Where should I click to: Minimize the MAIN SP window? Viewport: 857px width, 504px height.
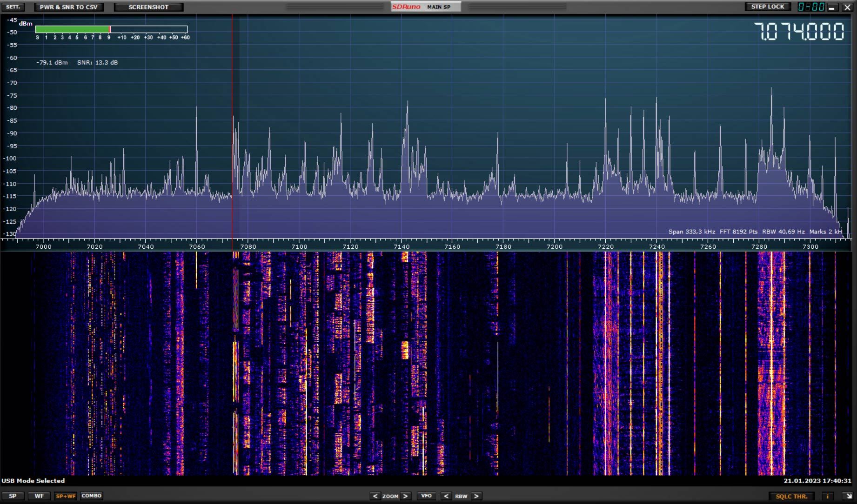[832, 7]
